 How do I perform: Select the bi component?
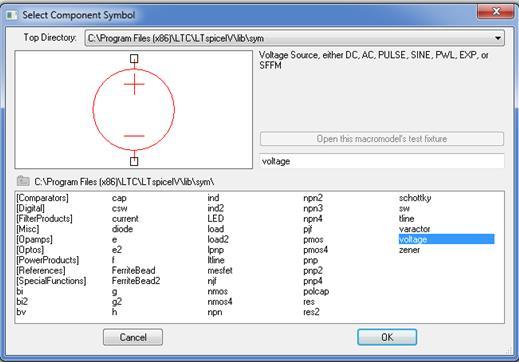click(x=20, y=291)
